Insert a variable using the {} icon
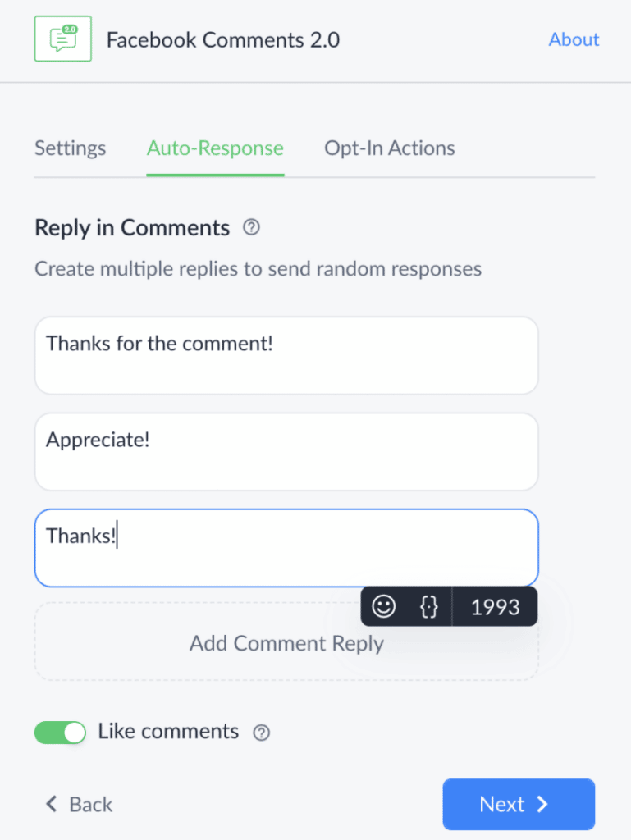This screenshot has width=631, height=840. coord(428,606)
